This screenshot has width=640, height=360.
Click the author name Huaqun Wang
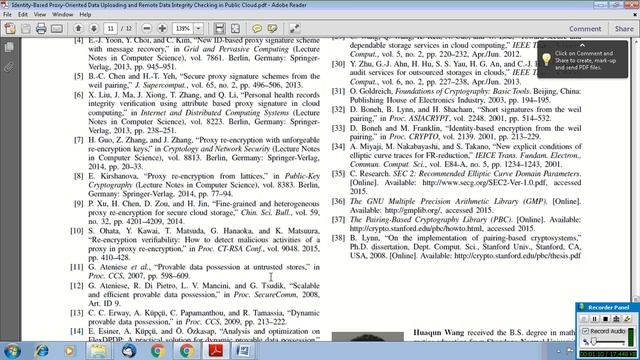click(x=439, y=333)
